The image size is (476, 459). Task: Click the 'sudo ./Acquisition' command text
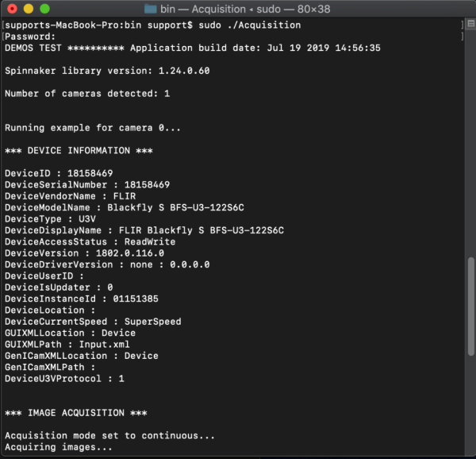pyautogui.click(x=250, y=25)
